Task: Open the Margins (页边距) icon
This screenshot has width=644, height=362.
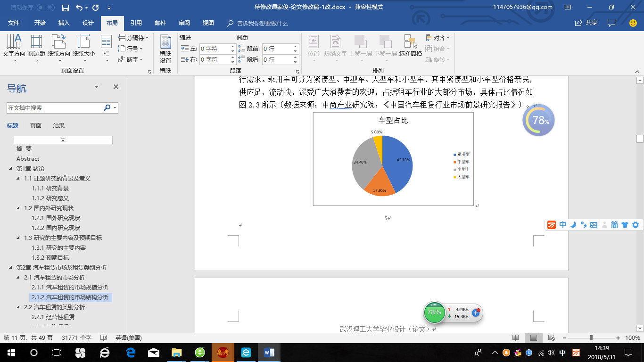Action: [37, 46]
